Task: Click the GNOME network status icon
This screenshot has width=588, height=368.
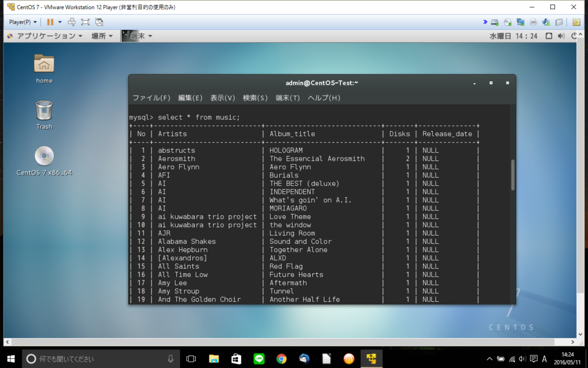Action: 548,36
